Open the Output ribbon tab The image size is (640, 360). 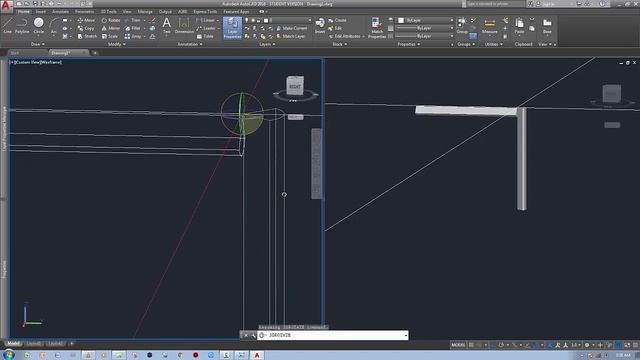tap(165, 12)
